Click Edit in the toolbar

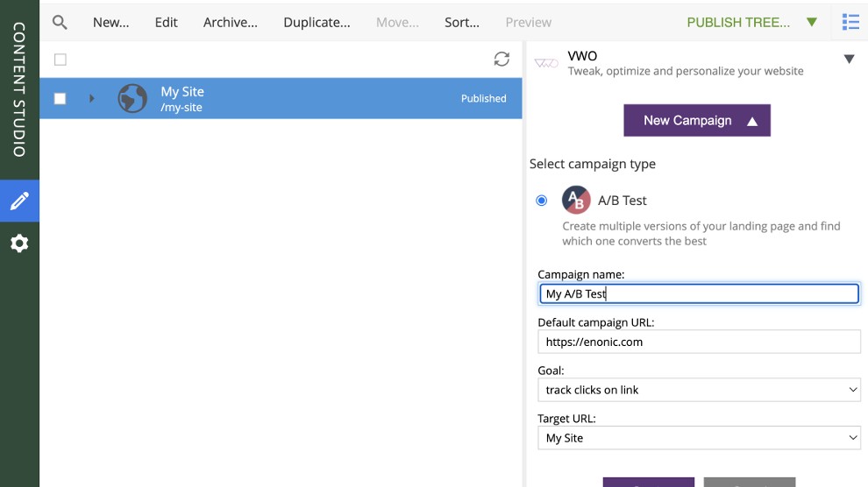pos(166,22)
